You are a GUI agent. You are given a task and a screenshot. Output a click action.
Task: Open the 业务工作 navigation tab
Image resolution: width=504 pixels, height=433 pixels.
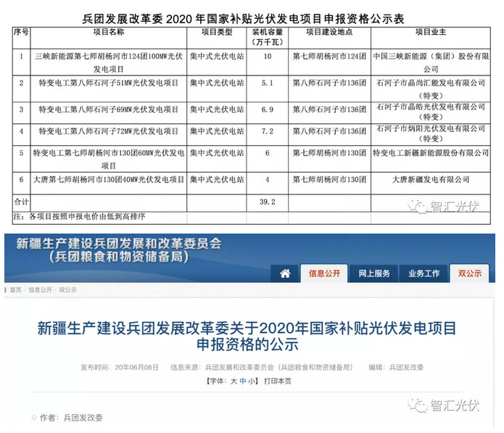(x=424, y=273)
